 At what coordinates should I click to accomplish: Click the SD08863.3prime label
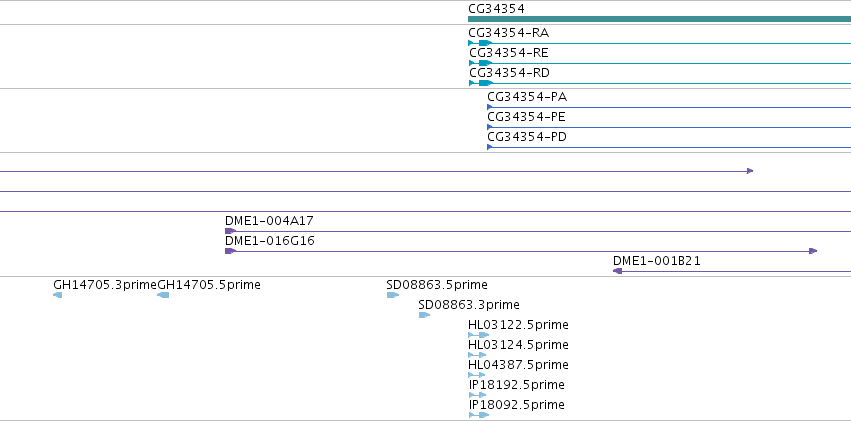(x=469, y=305)
